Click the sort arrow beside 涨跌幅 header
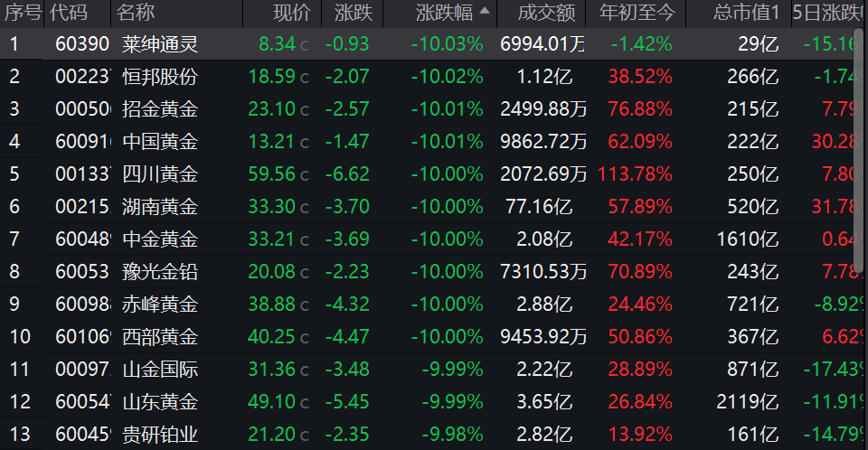Screen dimensions: 868x450 point(486,12)
